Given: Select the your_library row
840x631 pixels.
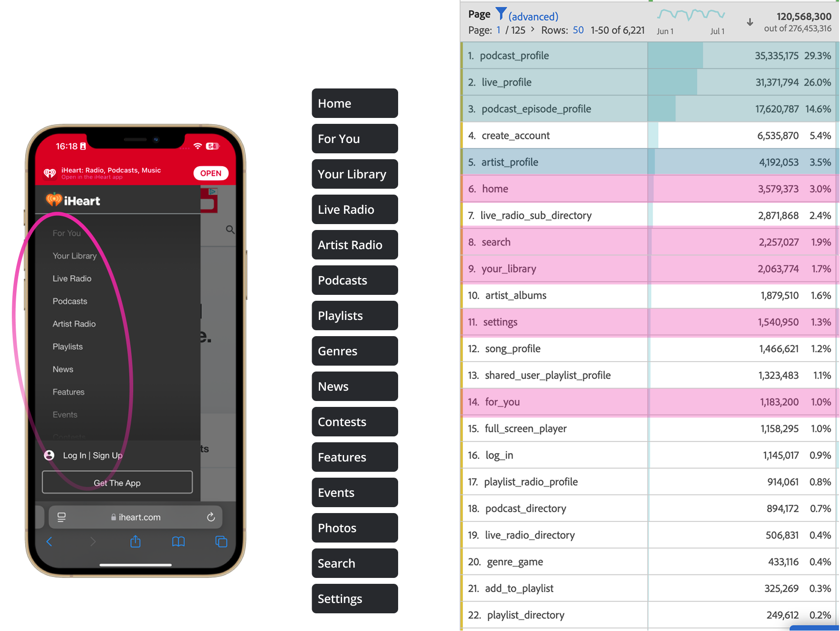Looking at the screenshot, I should click(x=650, y=269).
